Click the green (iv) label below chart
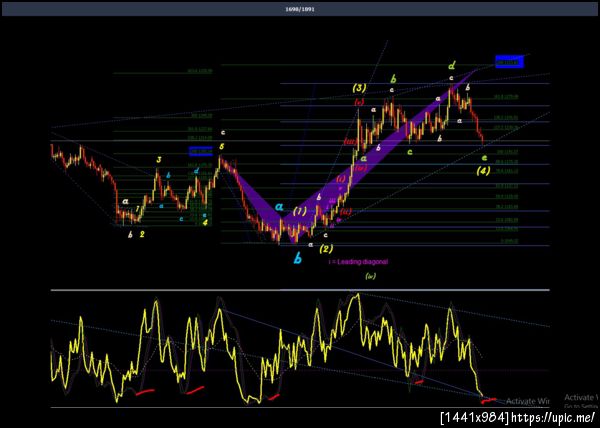The image size is (600, 428). tap(370, 276)
